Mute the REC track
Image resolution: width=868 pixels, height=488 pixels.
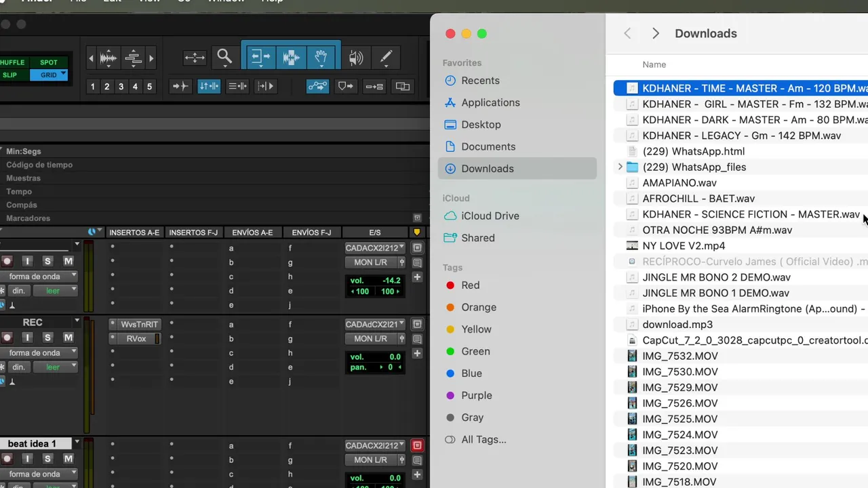click(x=68, y=338)
